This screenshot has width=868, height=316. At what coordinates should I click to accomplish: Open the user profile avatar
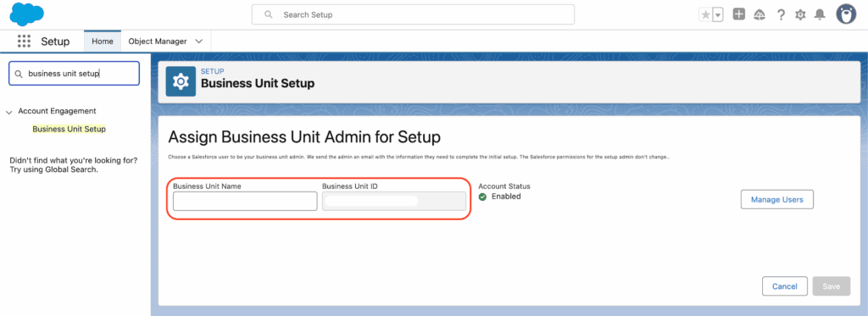pyautogui.click(x=846, y=14)
